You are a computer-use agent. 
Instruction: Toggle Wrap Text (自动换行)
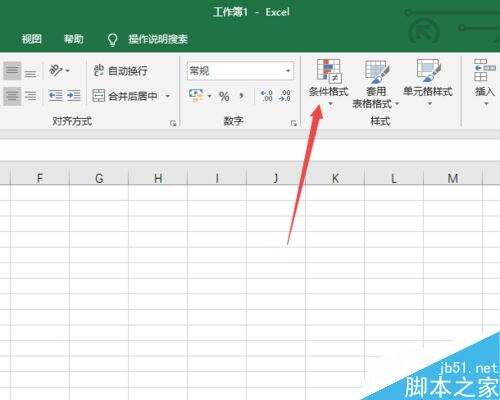[x=120, y=71]
